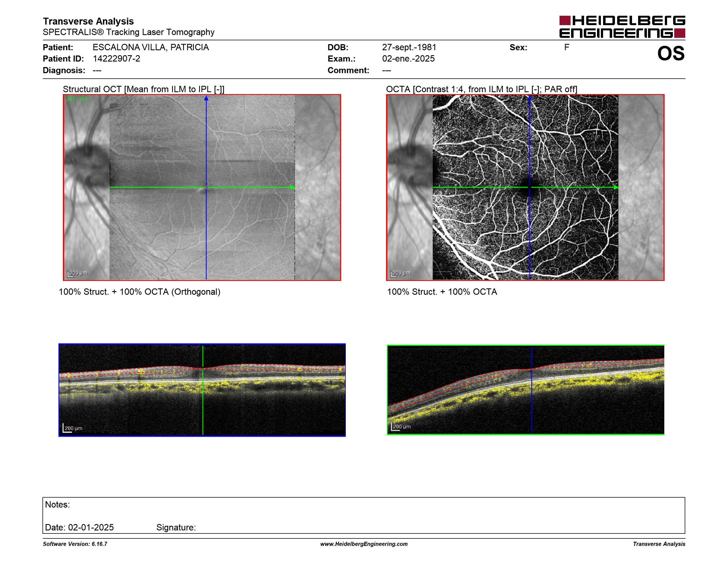Click the green arrowhead at right of structural OCT

pos(292,187)
